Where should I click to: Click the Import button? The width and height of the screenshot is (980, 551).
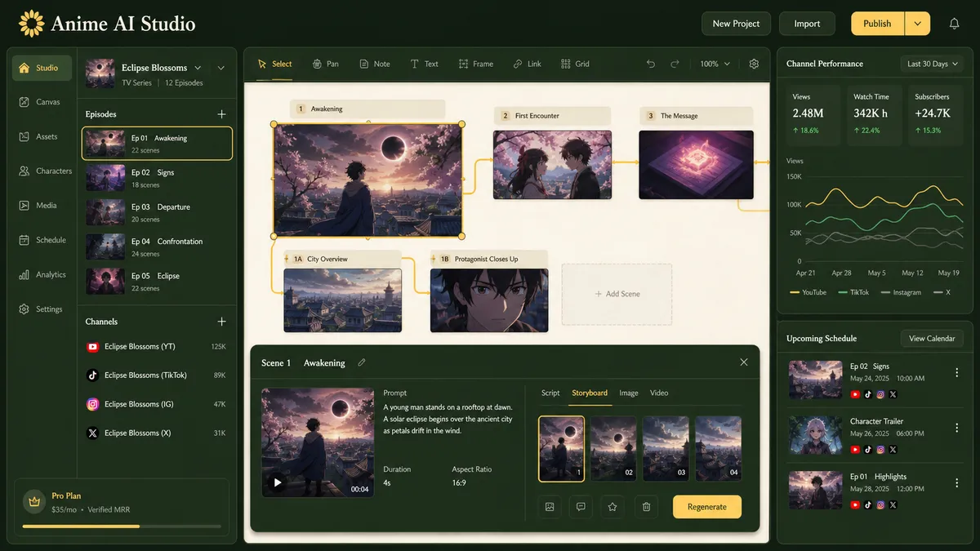[807, 24]
